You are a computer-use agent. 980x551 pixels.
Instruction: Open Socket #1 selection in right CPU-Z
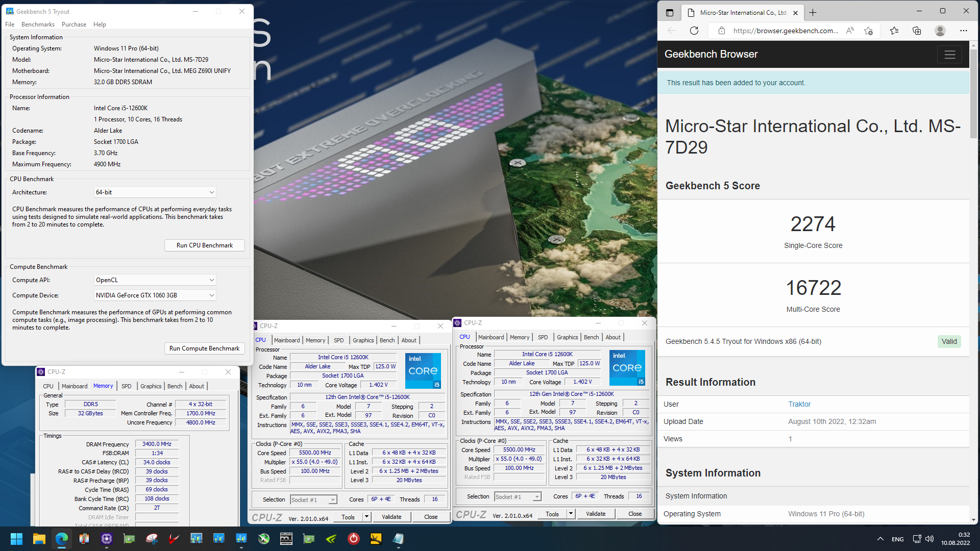518,497
